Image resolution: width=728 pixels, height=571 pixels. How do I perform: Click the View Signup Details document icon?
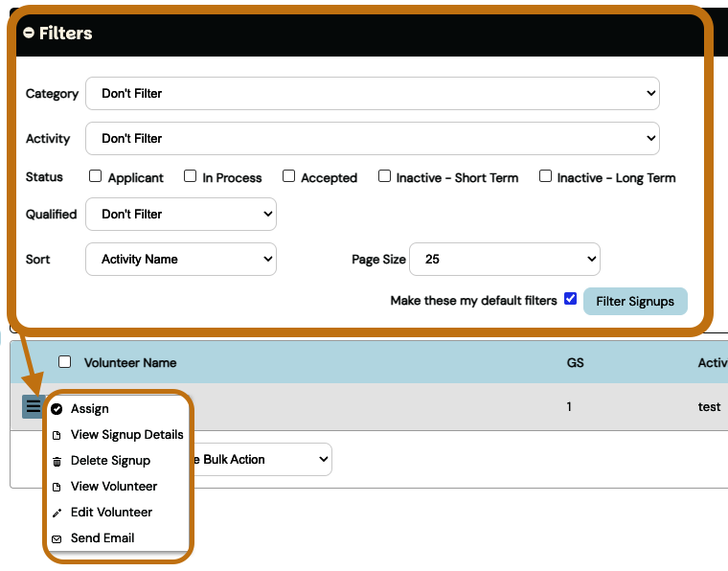tap(57, 435)
